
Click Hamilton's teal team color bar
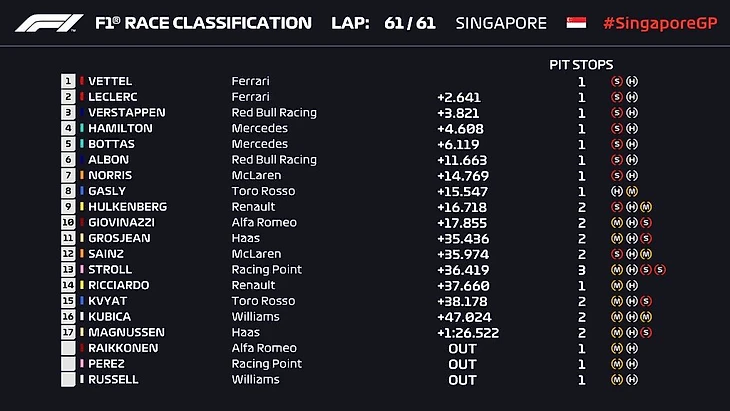click(x=82, y=128)
